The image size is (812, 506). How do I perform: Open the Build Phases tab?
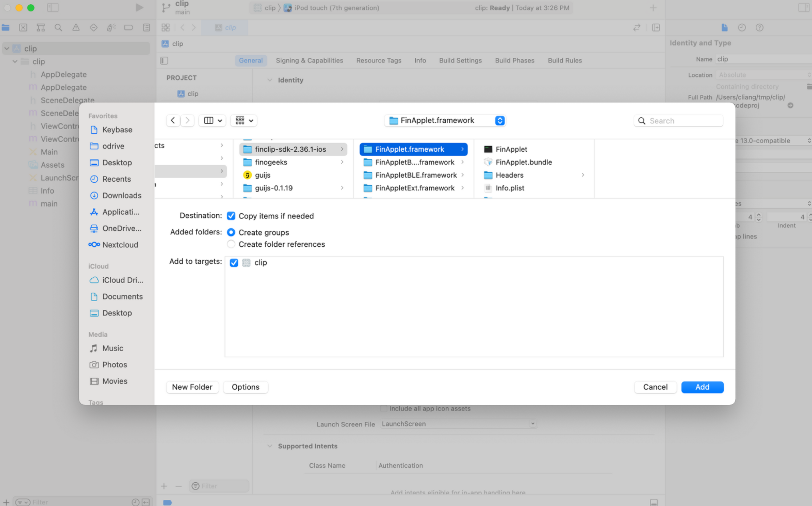[x=515, y=60]
